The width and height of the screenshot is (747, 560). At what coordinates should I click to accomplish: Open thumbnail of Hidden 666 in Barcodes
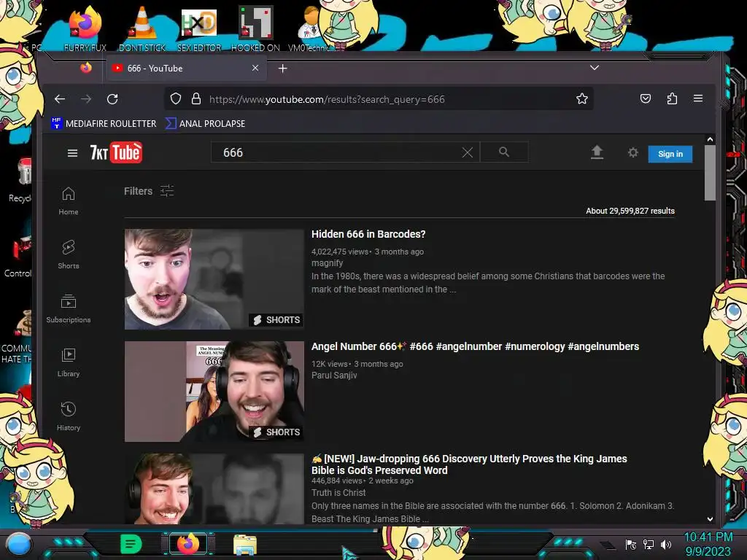(x=214, y=279)
